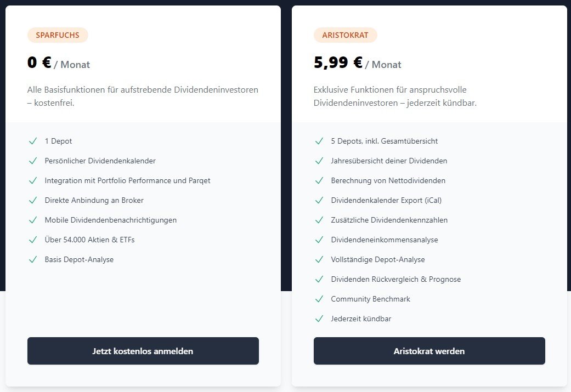
Task: Click 'Dividenden Rückvergleich & Prognose' feature
Action: click(x=396, y=279)
